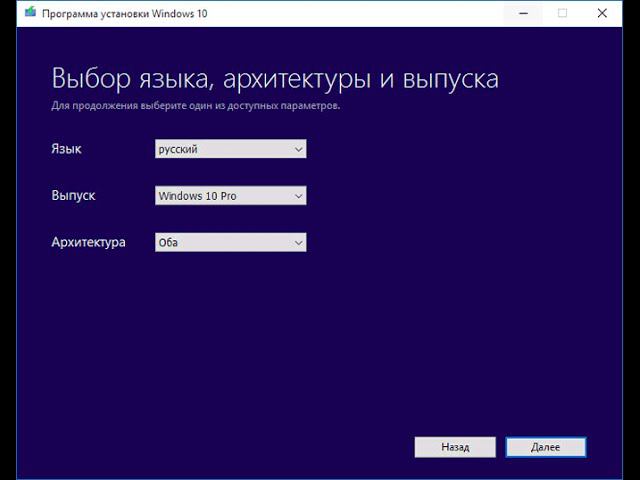
Task: Open the Язык language dropdown
Action: tap(230, 149)
